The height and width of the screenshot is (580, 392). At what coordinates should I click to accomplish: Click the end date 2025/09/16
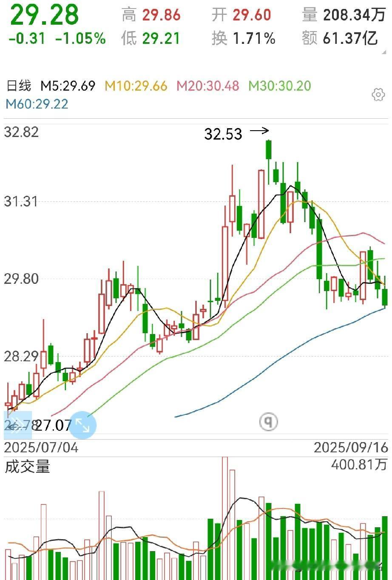(x=351, y=447)
